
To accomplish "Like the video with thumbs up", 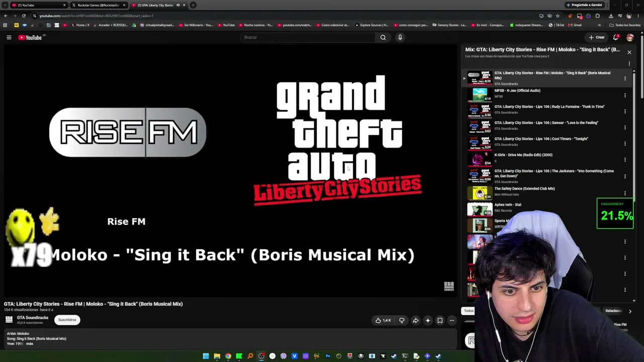I will (382, 320).
